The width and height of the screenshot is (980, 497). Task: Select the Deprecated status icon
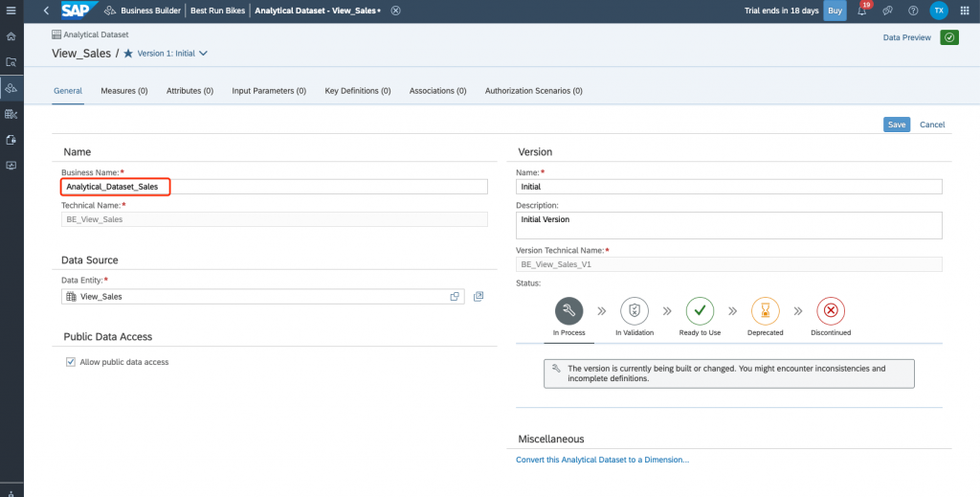coord(765,310)
